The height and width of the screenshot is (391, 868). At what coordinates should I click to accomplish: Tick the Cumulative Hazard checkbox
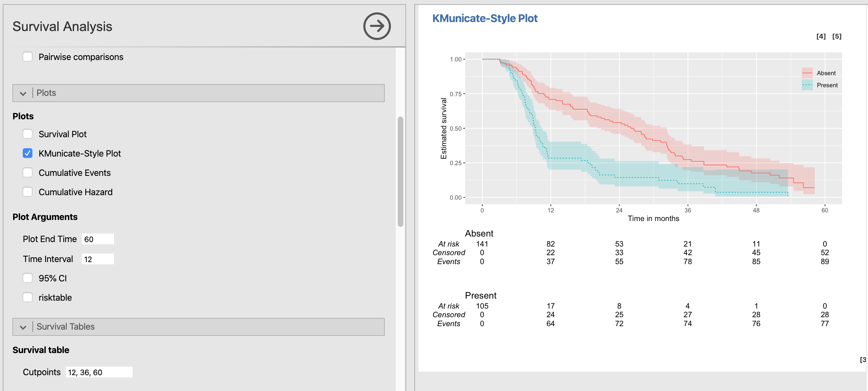click(28, 192)
